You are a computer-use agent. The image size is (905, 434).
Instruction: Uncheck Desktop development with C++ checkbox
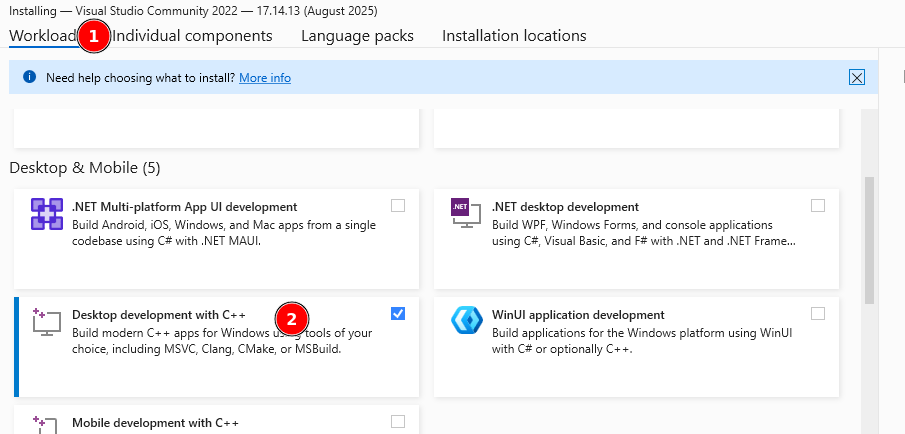click(x=398, y=314)
